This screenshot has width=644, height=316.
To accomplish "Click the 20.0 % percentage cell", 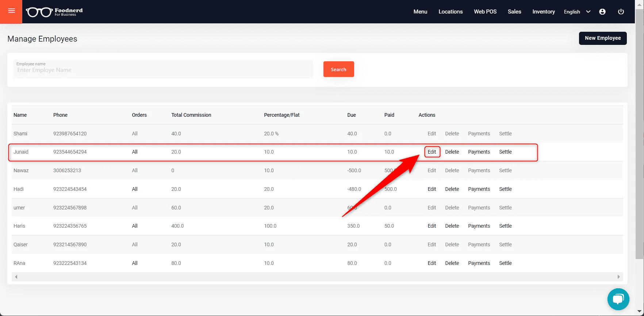I will click(271, 134).
